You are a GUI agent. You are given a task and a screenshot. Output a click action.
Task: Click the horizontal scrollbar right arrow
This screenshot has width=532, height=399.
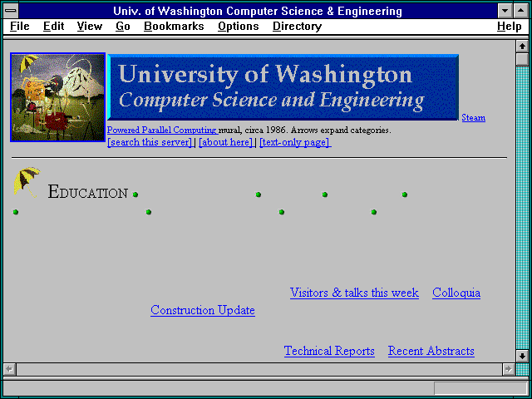pos(508,369)
